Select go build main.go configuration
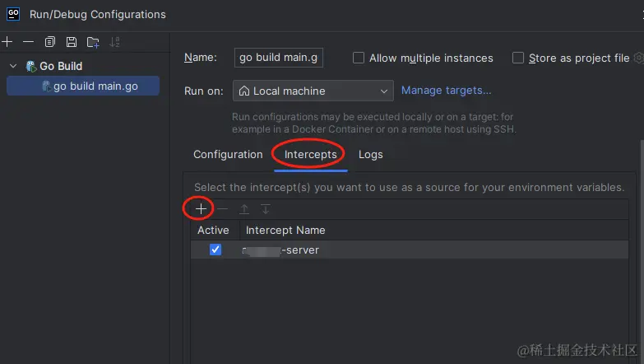The height and width of the screenshot is (364, 644). pyautogui.click(x=95, y=86)
